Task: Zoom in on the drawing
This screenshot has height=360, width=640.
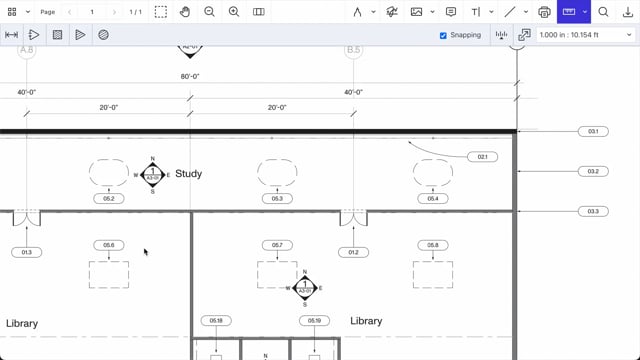Action: [234, 12]
